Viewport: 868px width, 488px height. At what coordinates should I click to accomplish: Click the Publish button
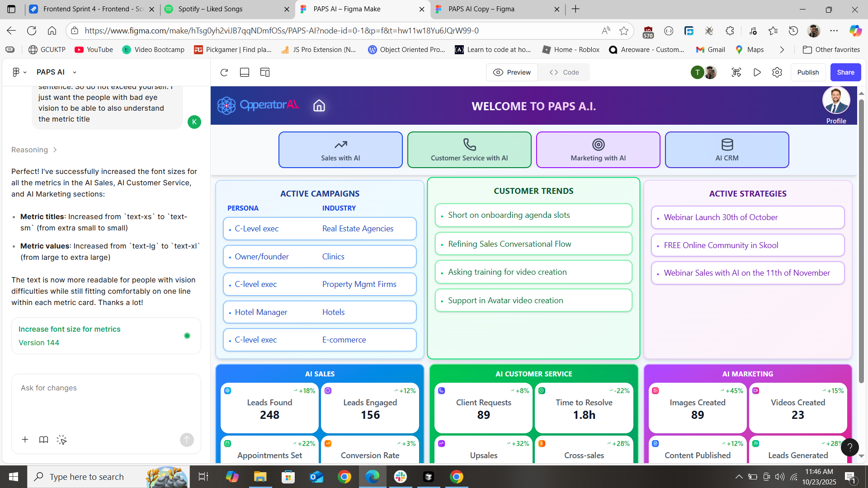(808, 72)
